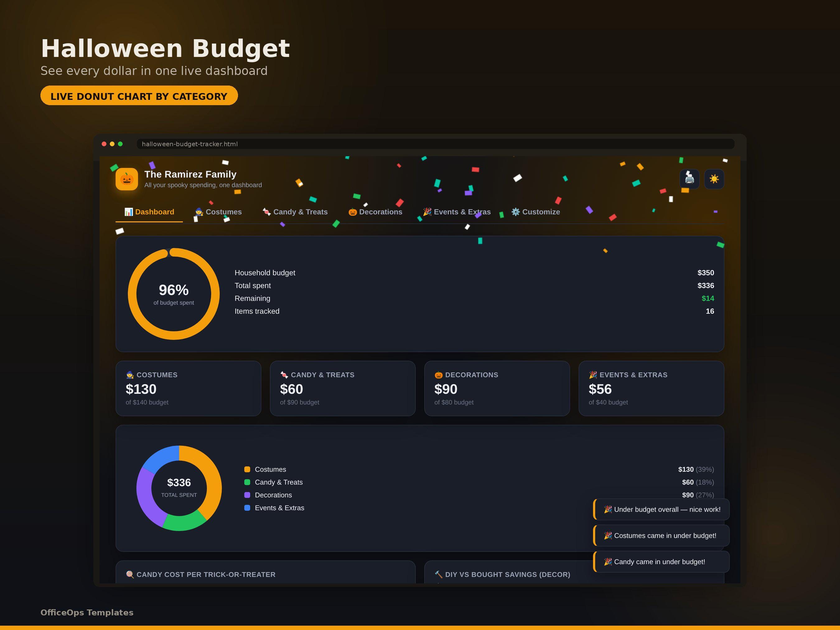Click the Events & Extras $56 card
The image size is (840, 630).
coord(651,389)
